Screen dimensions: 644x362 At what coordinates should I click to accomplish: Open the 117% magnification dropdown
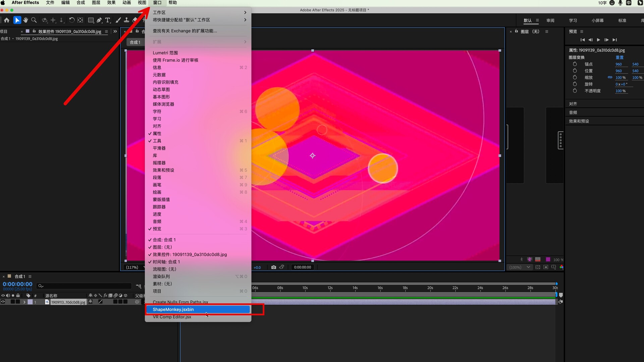click(134, 267)
